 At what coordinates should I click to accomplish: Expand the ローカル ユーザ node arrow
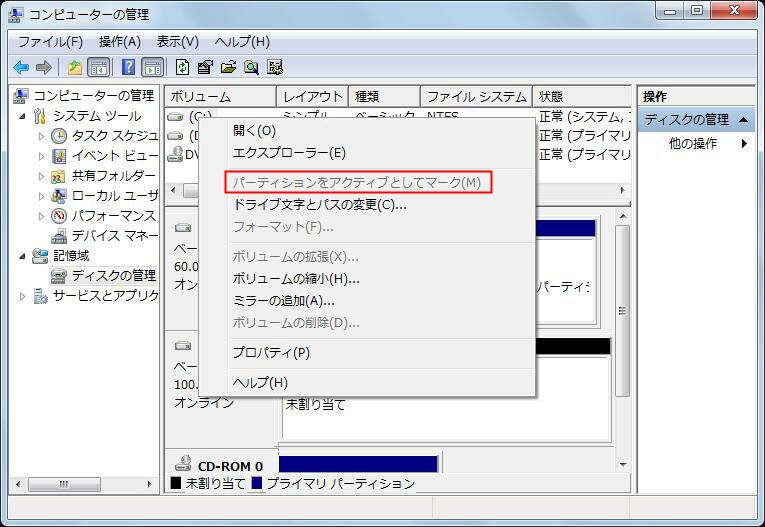[41, 196]
